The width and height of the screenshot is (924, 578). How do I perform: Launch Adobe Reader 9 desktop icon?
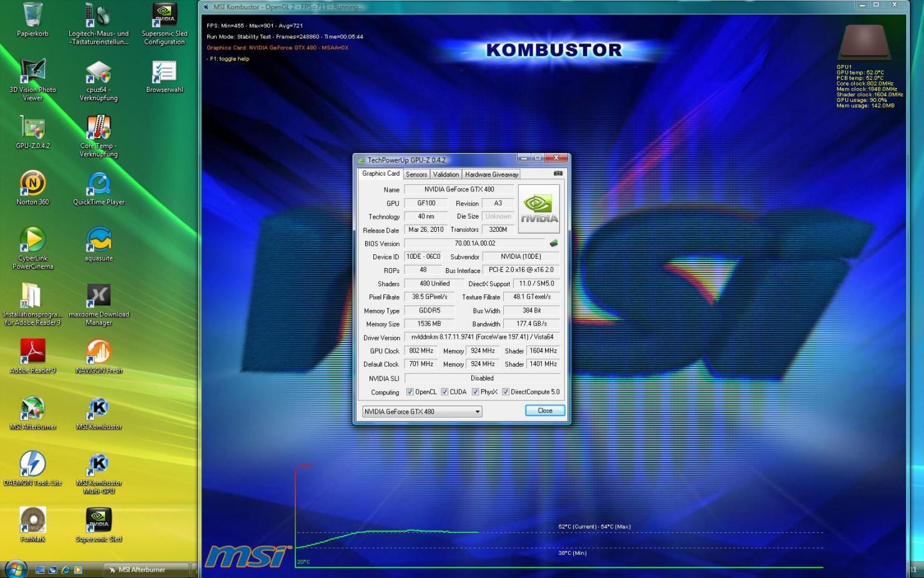[x=32, y=357]
